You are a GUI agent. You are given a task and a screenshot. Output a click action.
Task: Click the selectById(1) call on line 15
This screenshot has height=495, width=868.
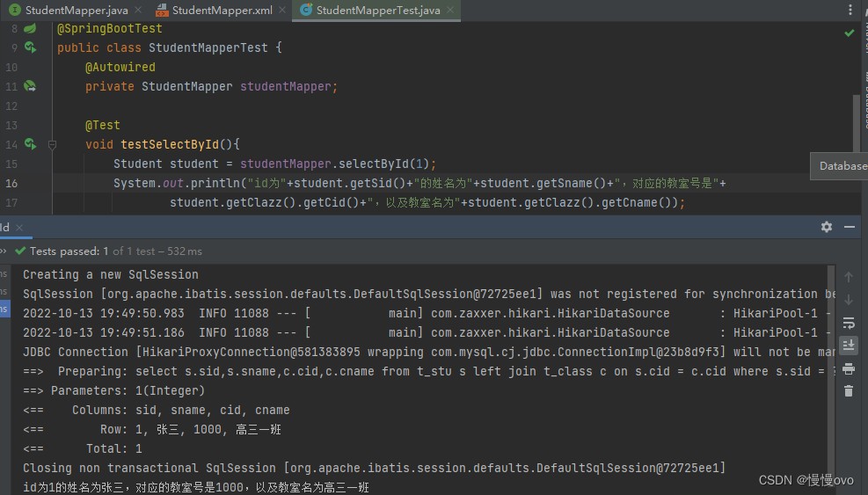click(383, 164)
